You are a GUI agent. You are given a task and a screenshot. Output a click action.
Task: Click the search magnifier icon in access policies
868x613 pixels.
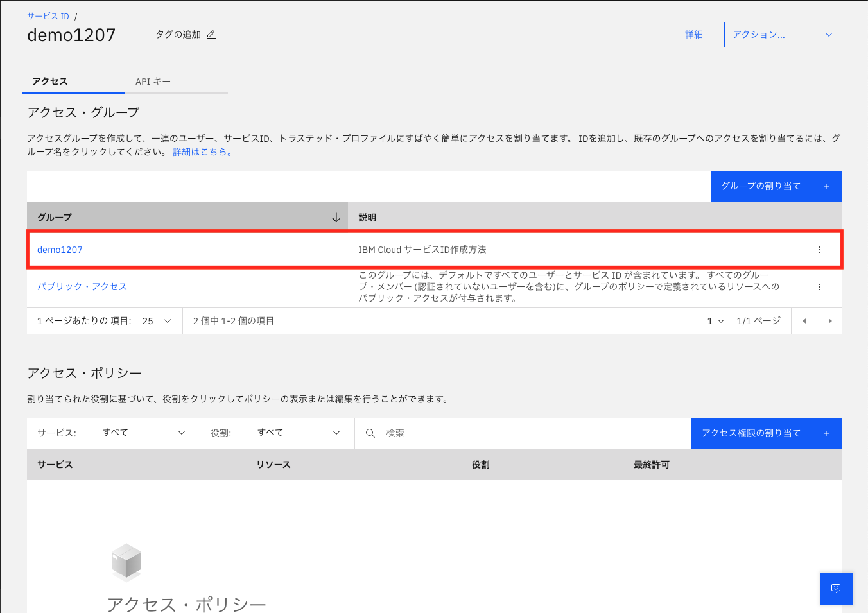[x=370, y=433]
